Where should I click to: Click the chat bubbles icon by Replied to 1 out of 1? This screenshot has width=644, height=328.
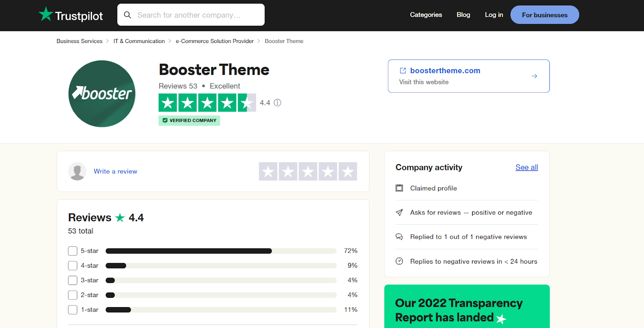point(399,237)
